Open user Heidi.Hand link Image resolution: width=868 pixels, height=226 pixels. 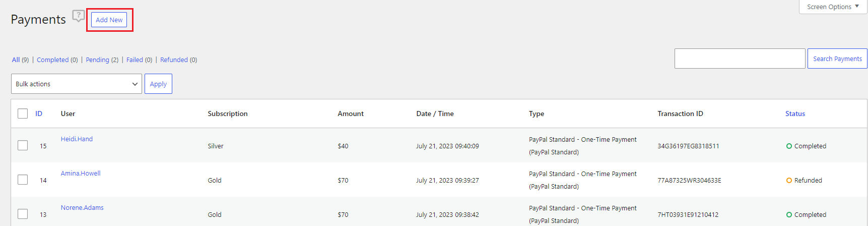(x=77, y=139)
